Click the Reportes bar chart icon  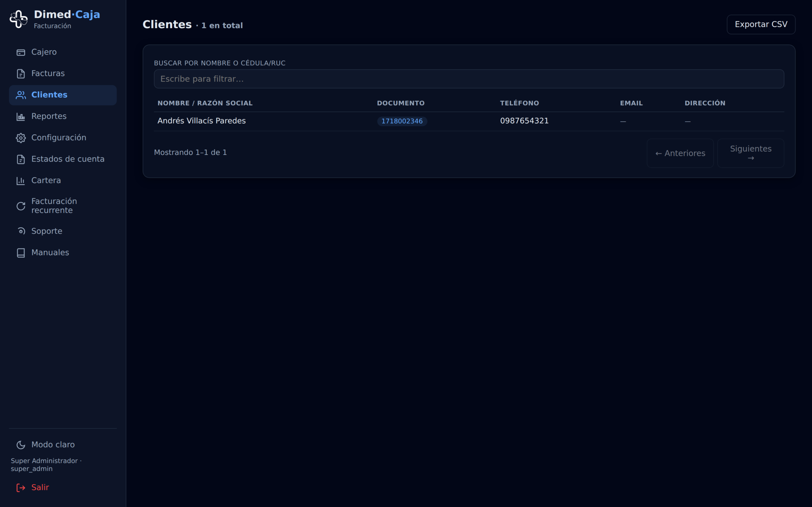point(21,117)
